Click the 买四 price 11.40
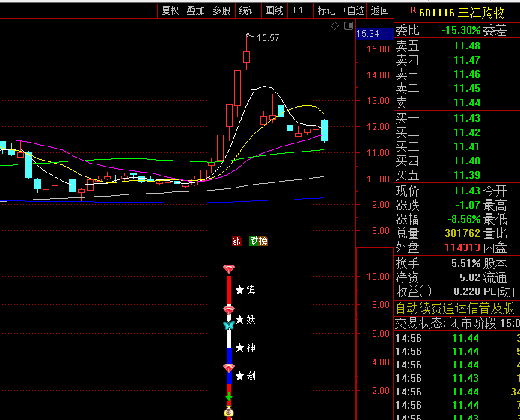Image resolution: width=520 pixels, height=420 pixels. [467, 161]
